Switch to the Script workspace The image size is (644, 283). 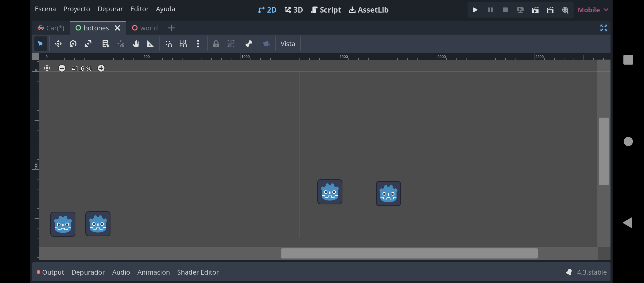[x=326, y=10]
